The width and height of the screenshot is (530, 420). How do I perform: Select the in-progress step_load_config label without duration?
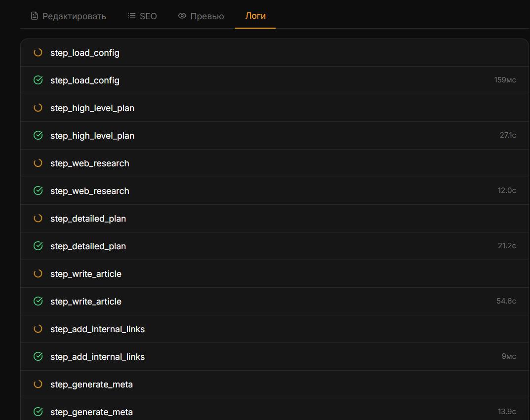85,53
